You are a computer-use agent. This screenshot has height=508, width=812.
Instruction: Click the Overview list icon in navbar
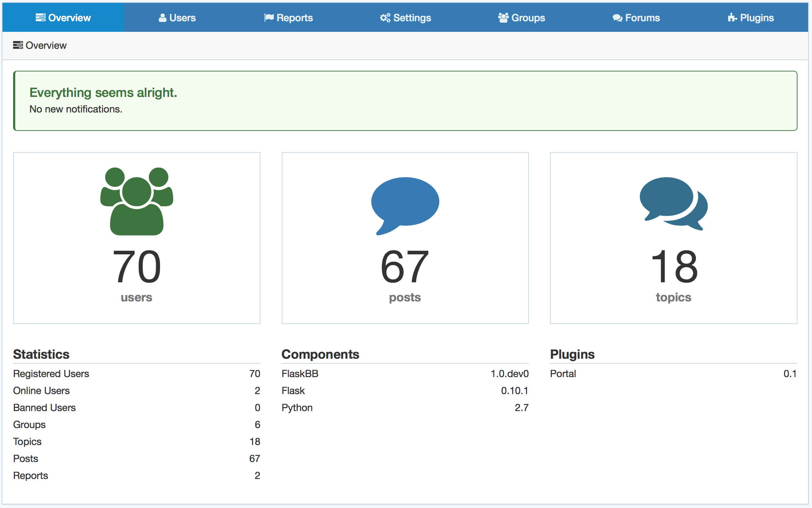pyautogui.click(x=40, y=18)
